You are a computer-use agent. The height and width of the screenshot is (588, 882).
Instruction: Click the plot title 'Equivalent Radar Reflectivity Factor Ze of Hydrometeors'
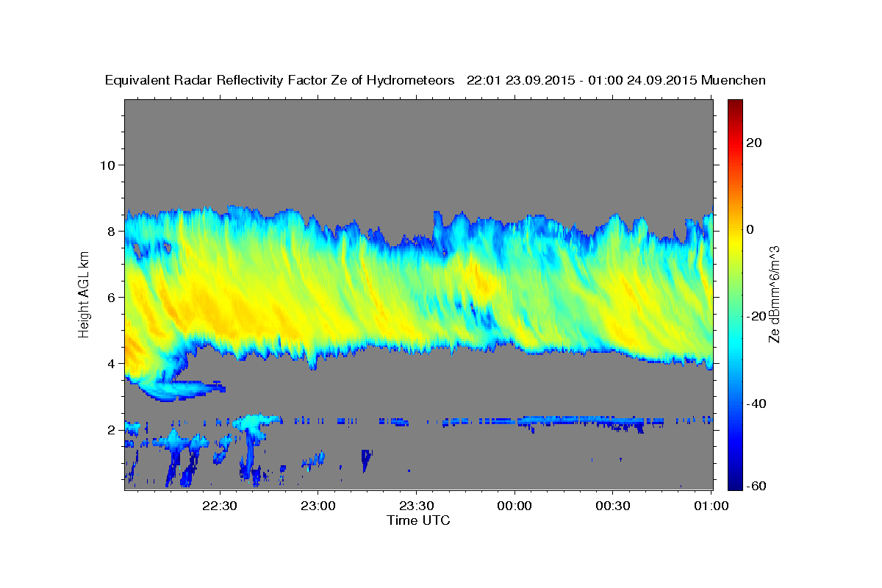click(x=280, y=80)
